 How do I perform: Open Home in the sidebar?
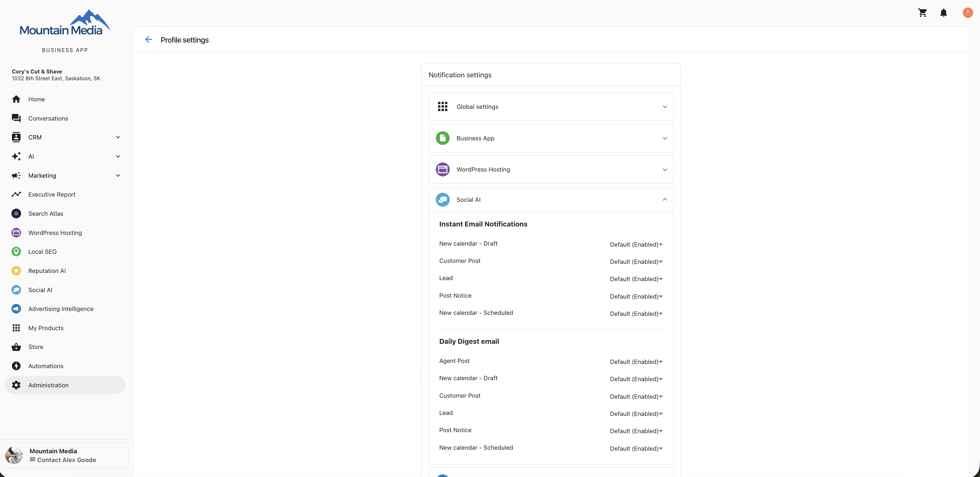point(65,99)
